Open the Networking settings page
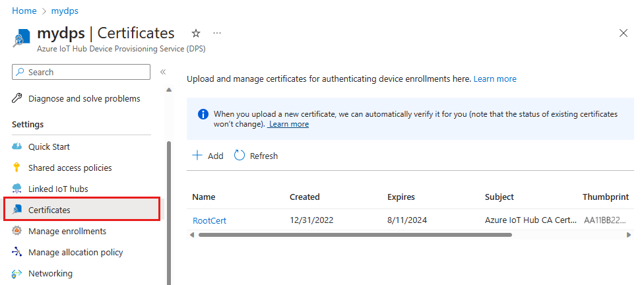This screenshot has width=644, height=285. [x=50, y=273]
